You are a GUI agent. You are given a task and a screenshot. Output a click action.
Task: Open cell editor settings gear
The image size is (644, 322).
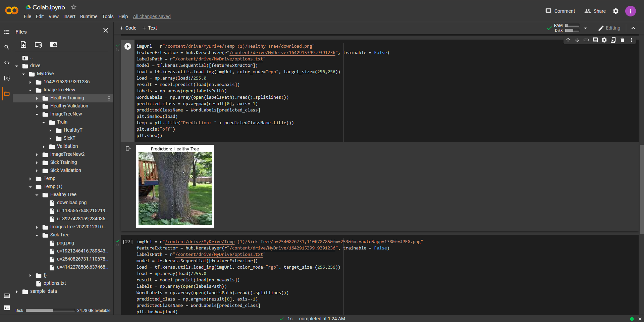coord(604,40)
